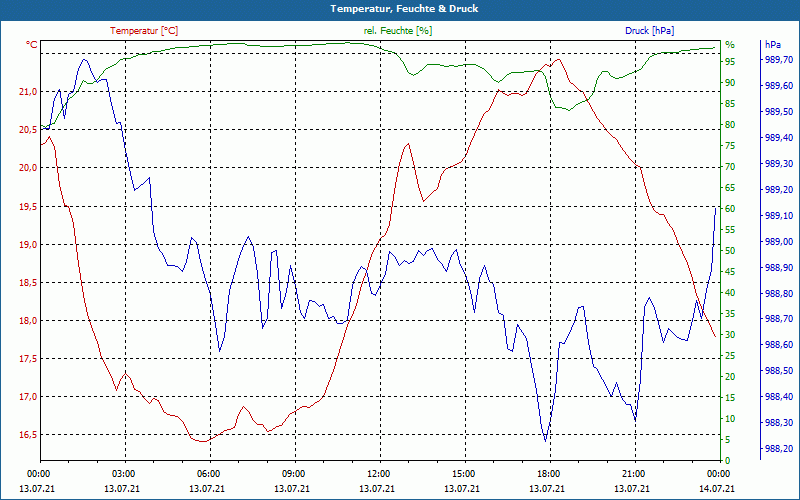Click green humidity axis value "50"

(x=730, y=251)
